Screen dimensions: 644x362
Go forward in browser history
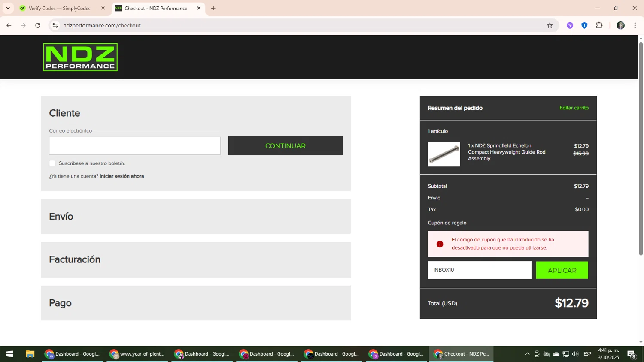point(23,25)
